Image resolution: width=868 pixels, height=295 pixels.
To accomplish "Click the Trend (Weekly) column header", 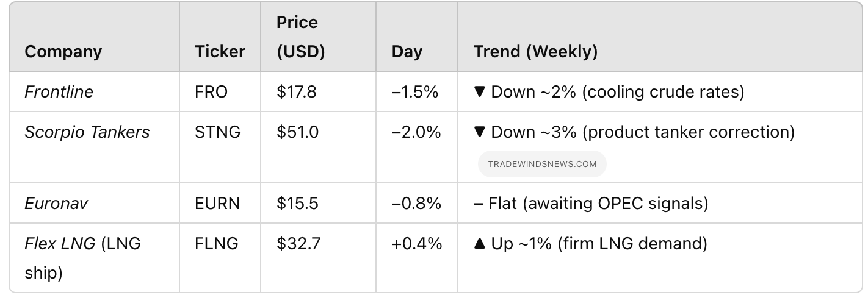I will (x=535, y=51).
